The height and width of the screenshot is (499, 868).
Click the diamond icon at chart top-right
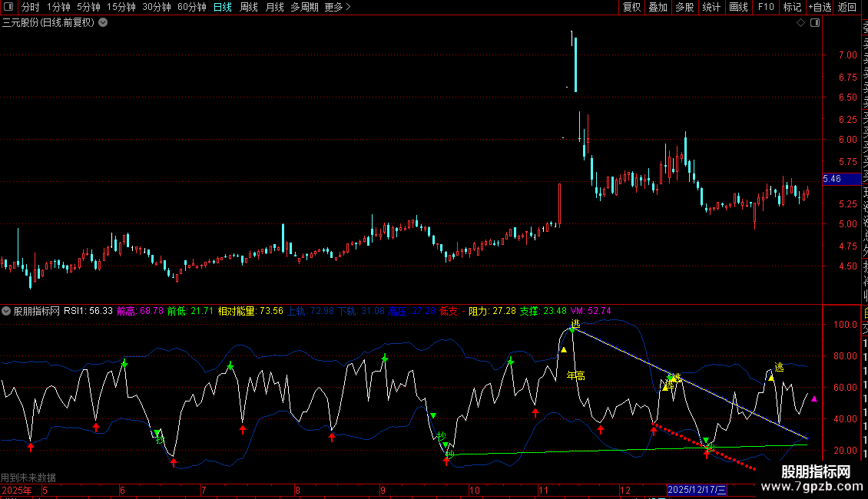800,23
